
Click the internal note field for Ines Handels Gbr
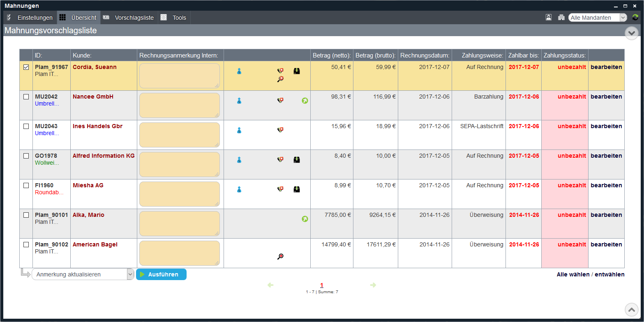pyautogui.click(x=179, y=135)
